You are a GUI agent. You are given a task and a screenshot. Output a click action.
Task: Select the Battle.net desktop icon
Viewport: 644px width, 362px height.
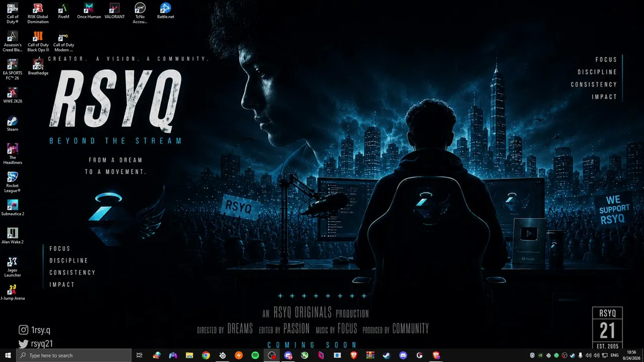click(166, 11)
